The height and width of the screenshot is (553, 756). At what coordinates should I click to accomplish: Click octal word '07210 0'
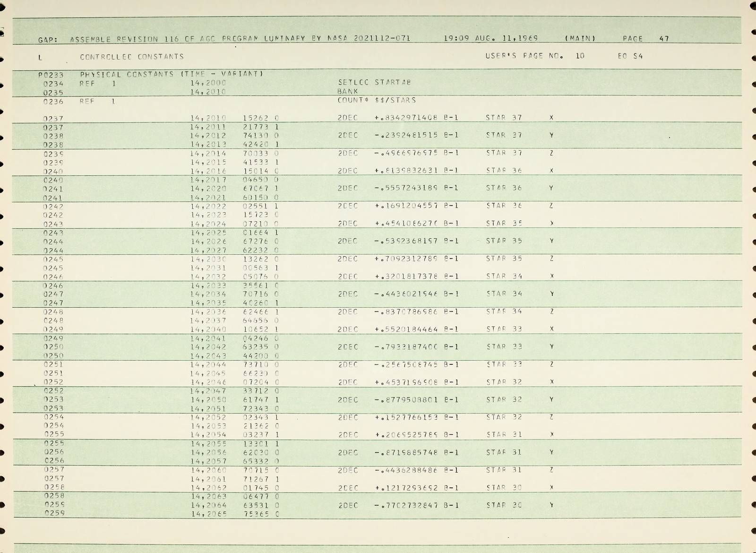(x=261, y=224)
